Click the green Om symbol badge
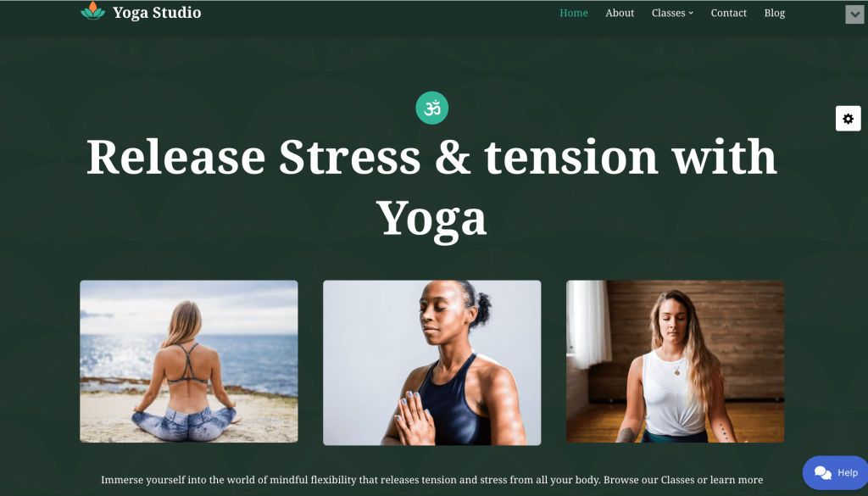This screenshot has height=496, width=868. pos(431,108)
